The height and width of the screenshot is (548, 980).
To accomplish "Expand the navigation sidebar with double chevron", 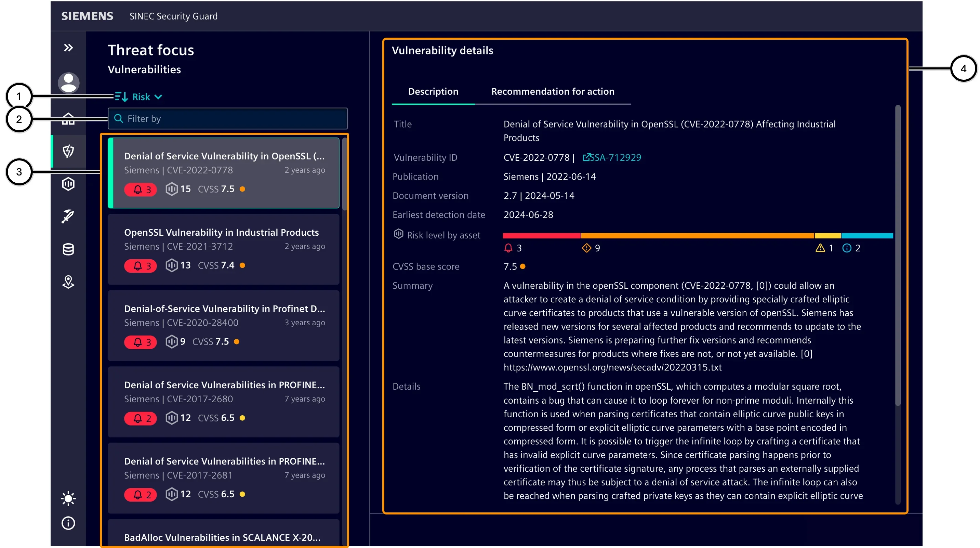I will pos(68,48).
